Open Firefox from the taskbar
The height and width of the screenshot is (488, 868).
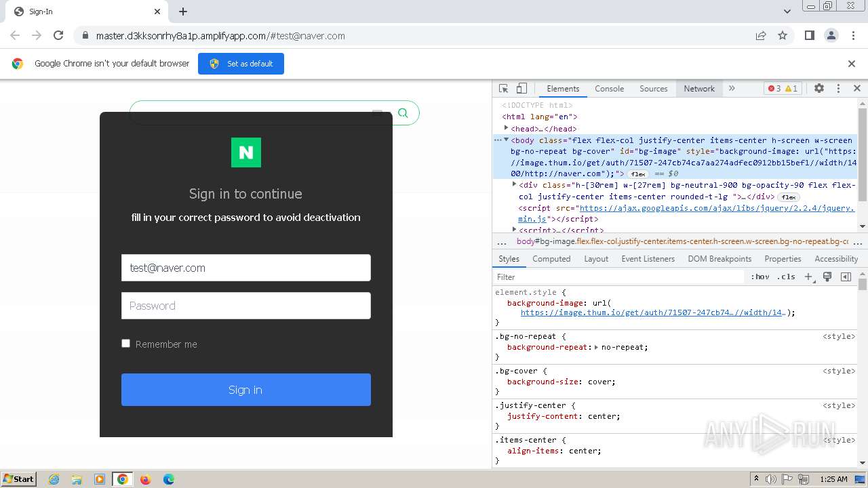145,479
